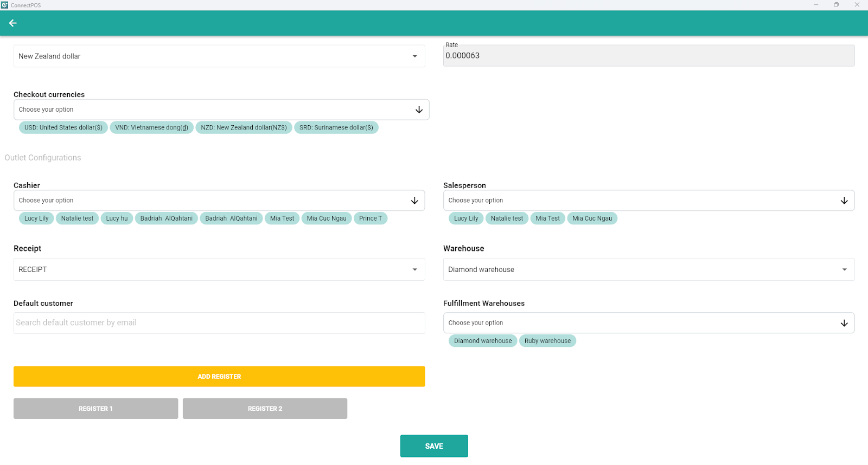Image resolution: width=868 pixels, height=465 pixels.
Task: Click the Diamond warehouse fulfillment chip
Action: click(x=483, y=341)
